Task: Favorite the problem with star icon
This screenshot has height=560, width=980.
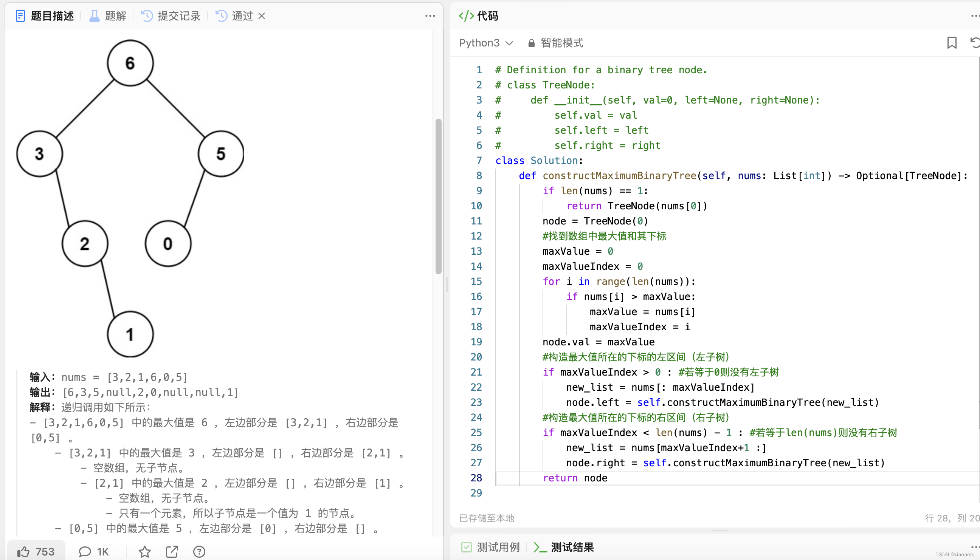Action: pyautogui.click(x=145, y=552)
